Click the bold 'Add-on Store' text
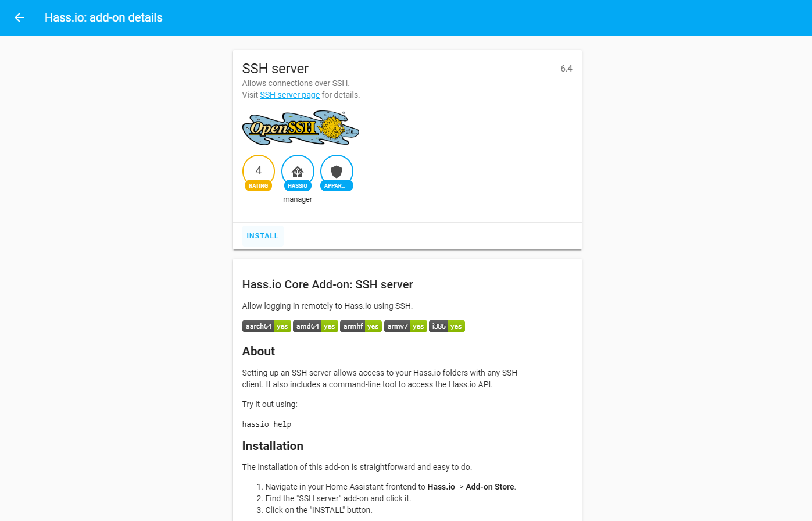This screenshot has height=521, width=812. (x=490, y=487)
